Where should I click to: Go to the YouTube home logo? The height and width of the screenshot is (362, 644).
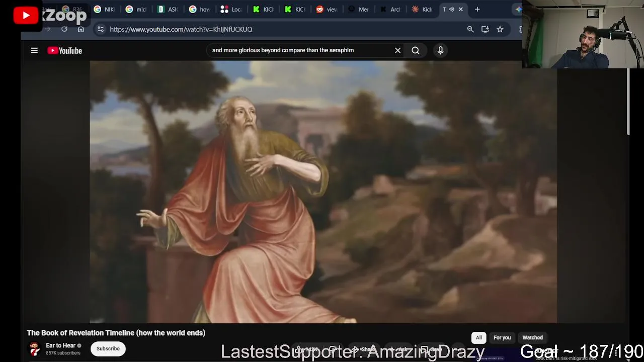(x=64, y=50)
